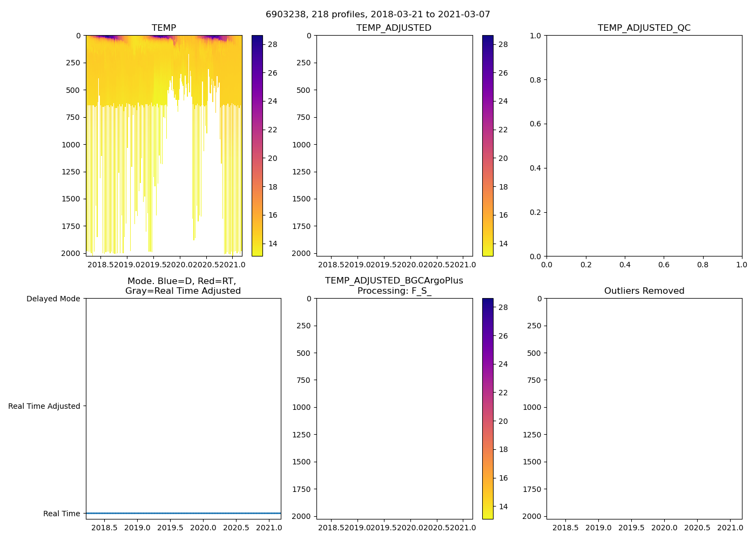Click the Outliers Removed plot title
This screenshot has width=756, height=540.
[644, 291]
